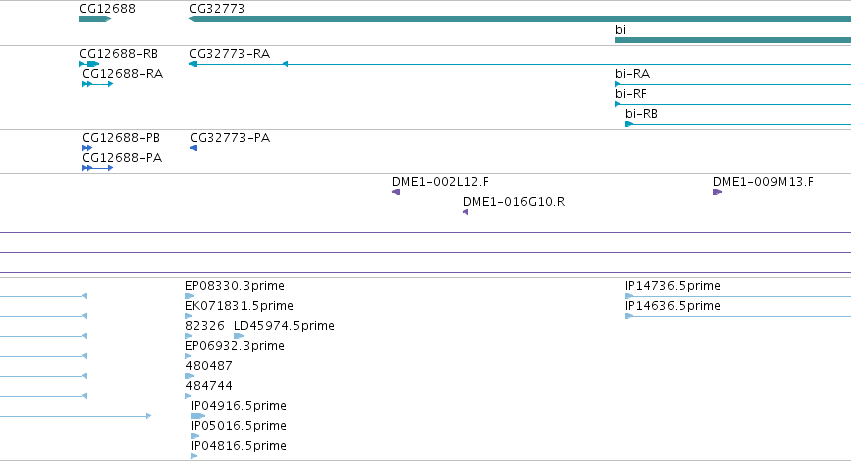Click the DME1-009M13.F purple marker

click(x=717, y=192)
